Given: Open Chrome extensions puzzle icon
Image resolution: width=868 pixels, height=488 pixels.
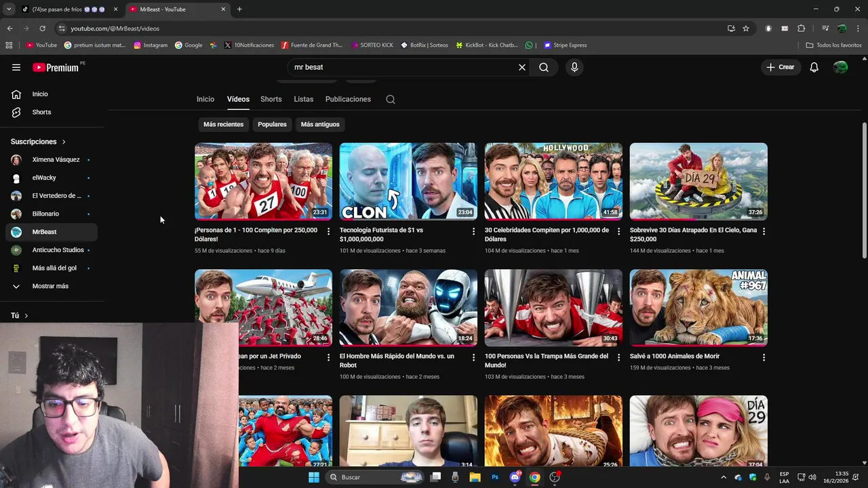Looking at the screenshot, I should (801, 28).
